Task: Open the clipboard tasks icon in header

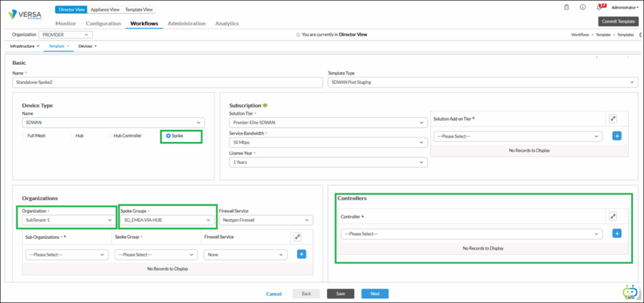Action: pos(566,8)
